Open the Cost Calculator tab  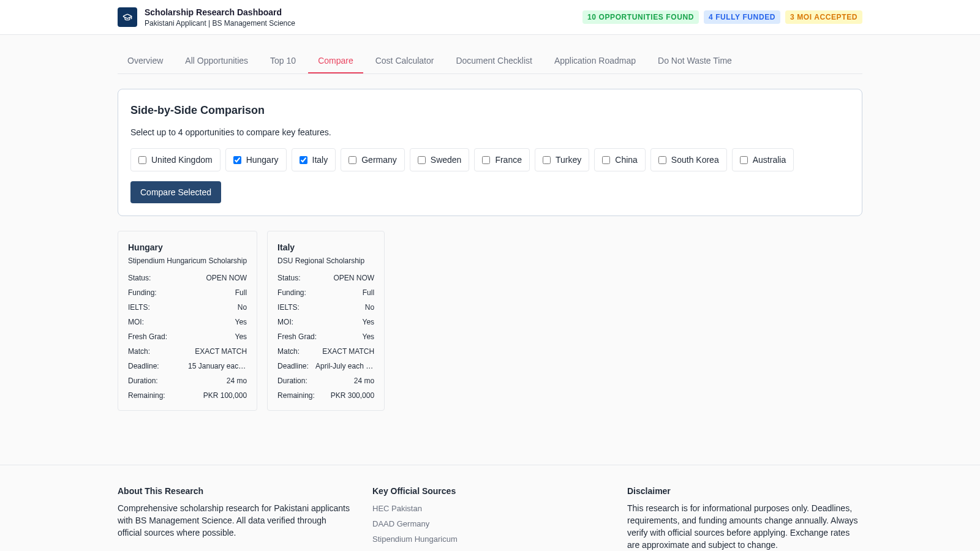click(x=404, y=61)
